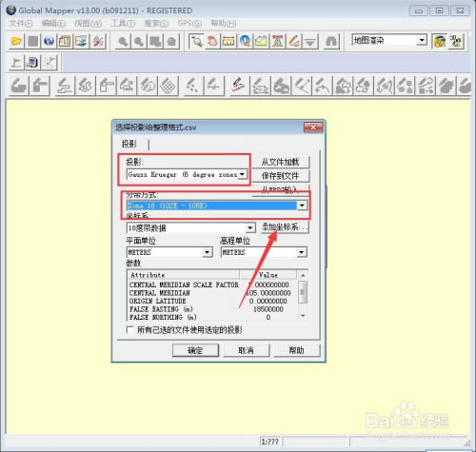Screen dimensions: 476x452
Task: Select the hand pan tool
Action: tap(212, 42)
